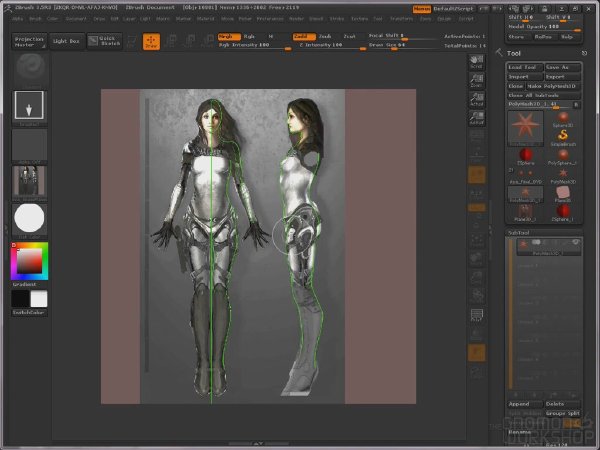Click the Actual size icon
Image resolution: width=600 pixels, height=450 pixels.
476,99
